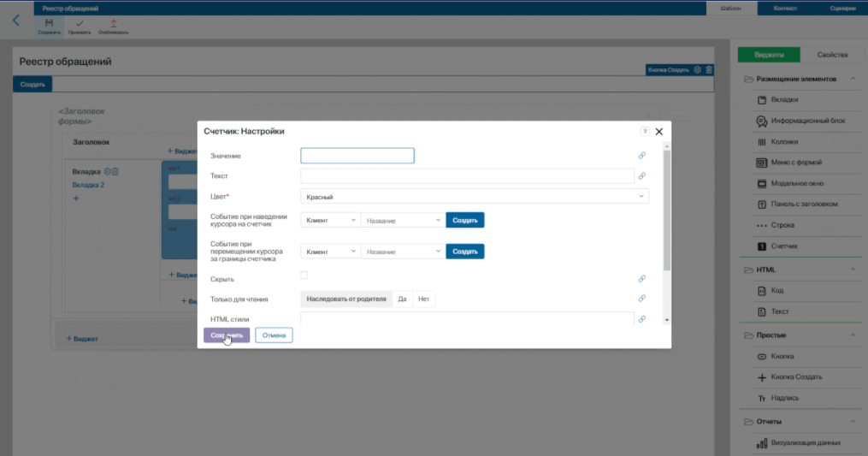This screenshot has height=456, width=868.
Task: Click the help icon in dialog header
Action: coord(645,131)
